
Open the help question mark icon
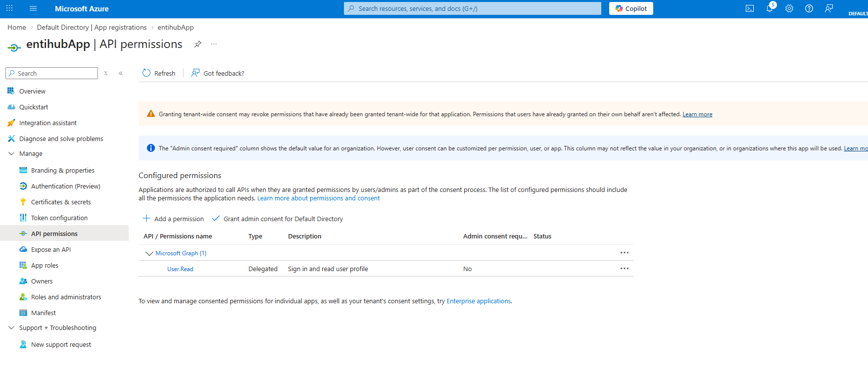pos(809,8)
